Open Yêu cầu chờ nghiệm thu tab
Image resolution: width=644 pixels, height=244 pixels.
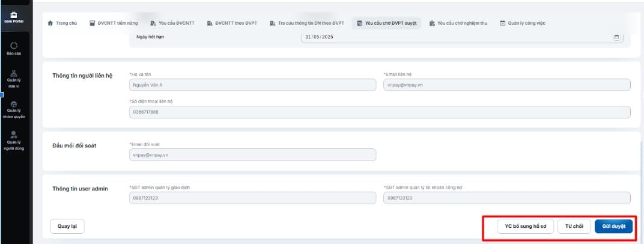[x=458, y=23]
